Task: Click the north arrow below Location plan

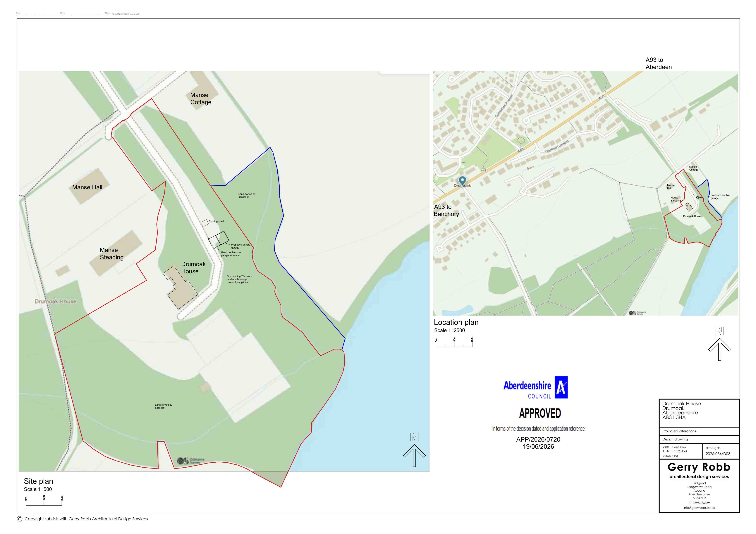Action: (x=719, y=343)
